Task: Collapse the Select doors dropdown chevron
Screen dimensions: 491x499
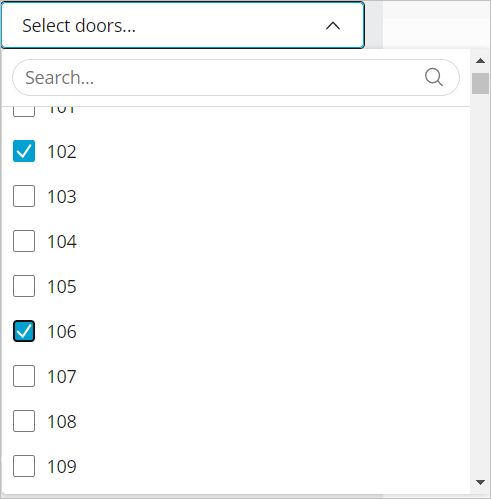Action: (x=333, y=26)
